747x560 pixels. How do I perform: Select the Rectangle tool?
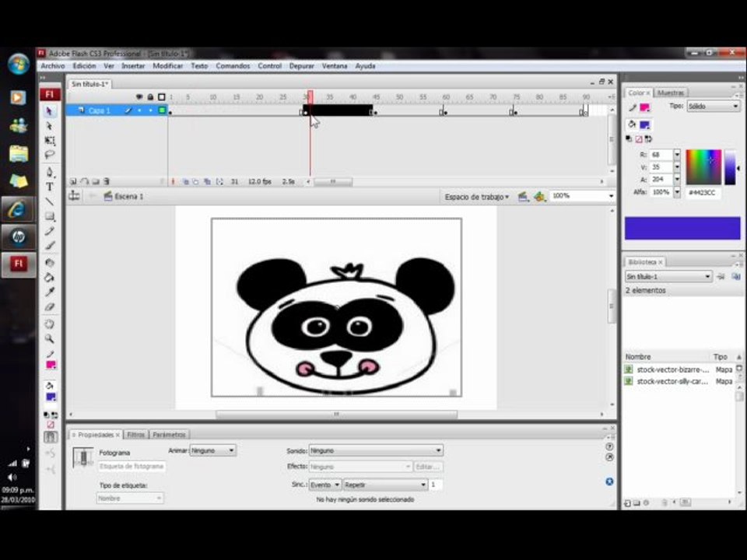pyautogui.click(x=49, y=216)
